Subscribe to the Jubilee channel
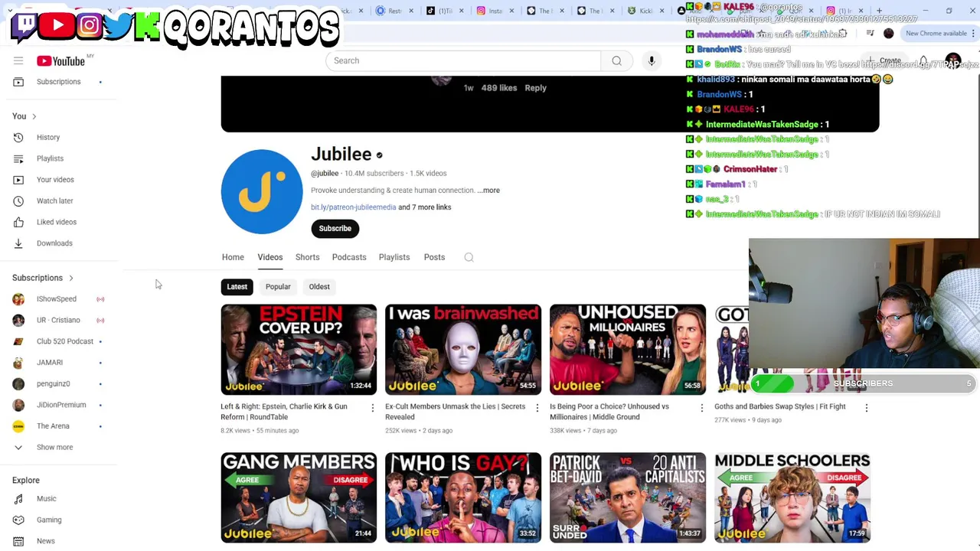980x551 pixels. [335, 229]
